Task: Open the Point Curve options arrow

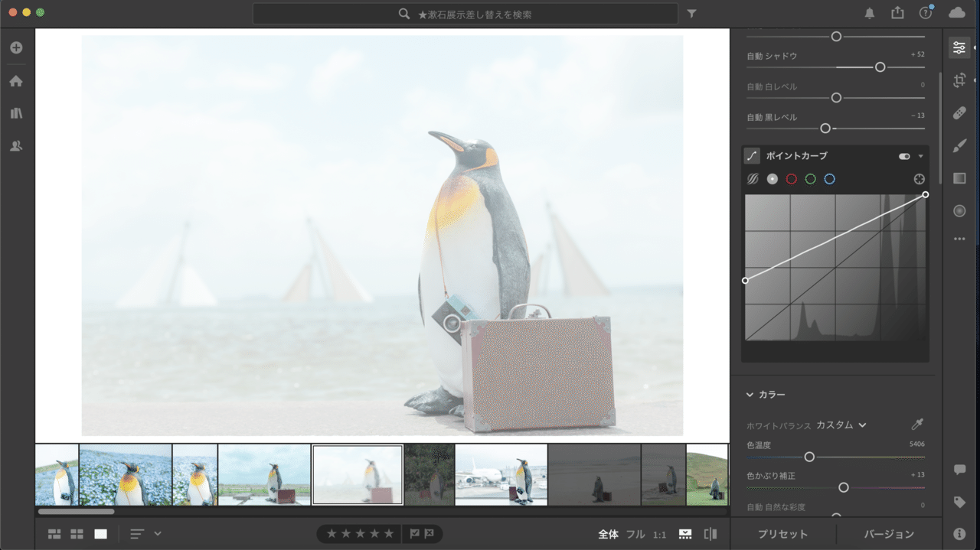Action: 920,156
